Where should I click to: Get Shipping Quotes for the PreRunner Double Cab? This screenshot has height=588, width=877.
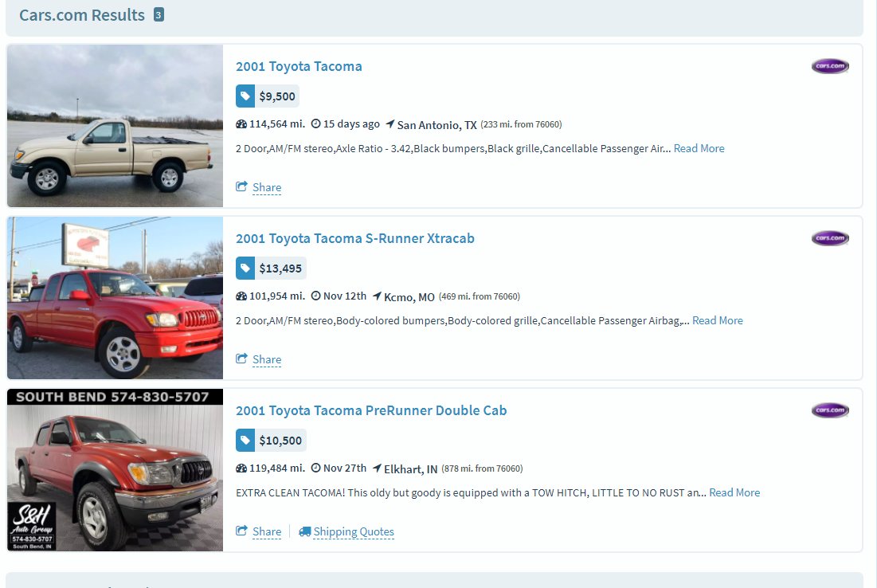(354, 531)
